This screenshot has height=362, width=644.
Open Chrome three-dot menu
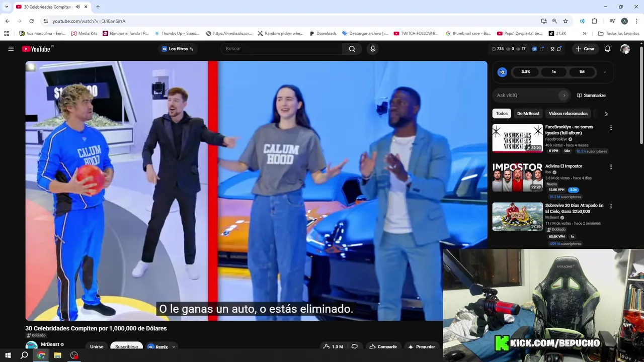tap(636, 21)
